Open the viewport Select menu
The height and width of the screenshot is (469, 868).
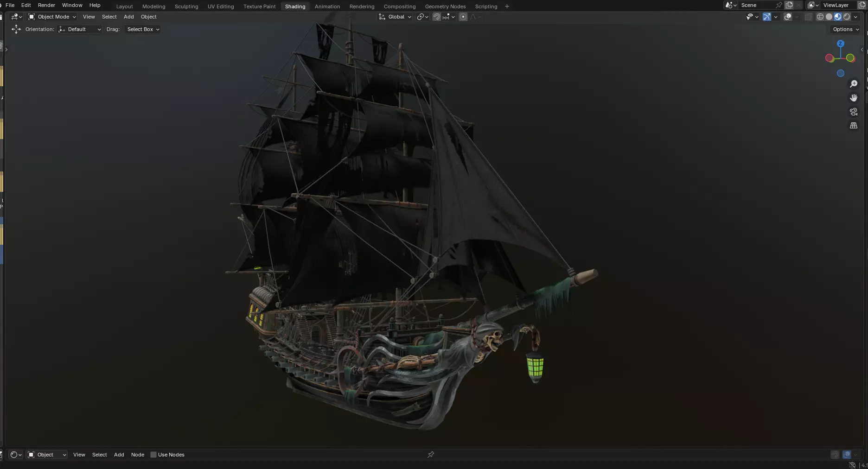tap(109, 17)
